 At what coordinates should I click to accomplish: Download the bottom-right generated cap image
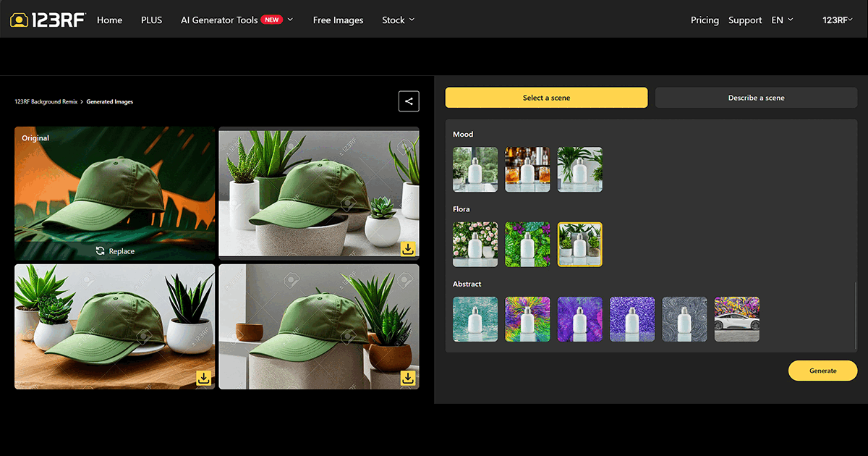click(408, 378)
